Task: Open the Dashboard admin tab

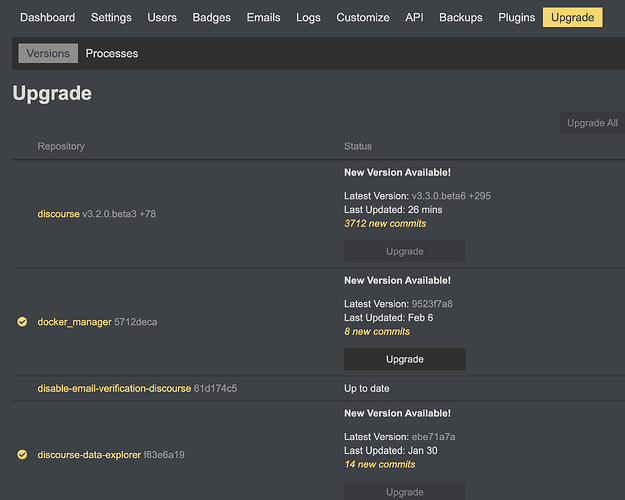Action: point(47,18)
